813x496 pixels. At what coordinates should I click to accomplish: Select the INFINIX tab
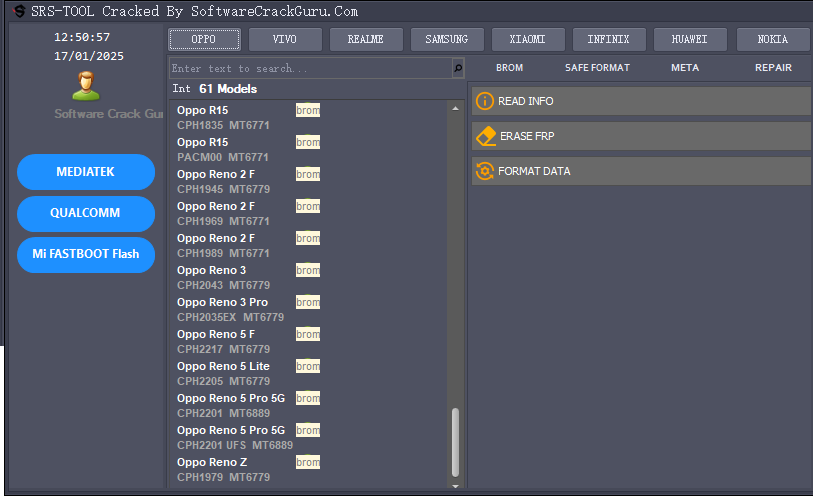[609, 39]
